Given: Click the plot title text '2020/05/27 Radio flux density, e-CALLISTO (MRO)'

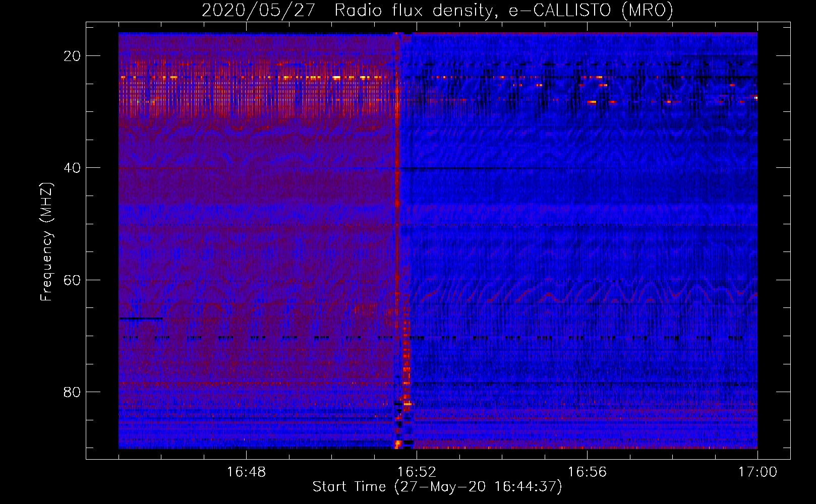Looking at the screenshot, I should pos(437,10).
